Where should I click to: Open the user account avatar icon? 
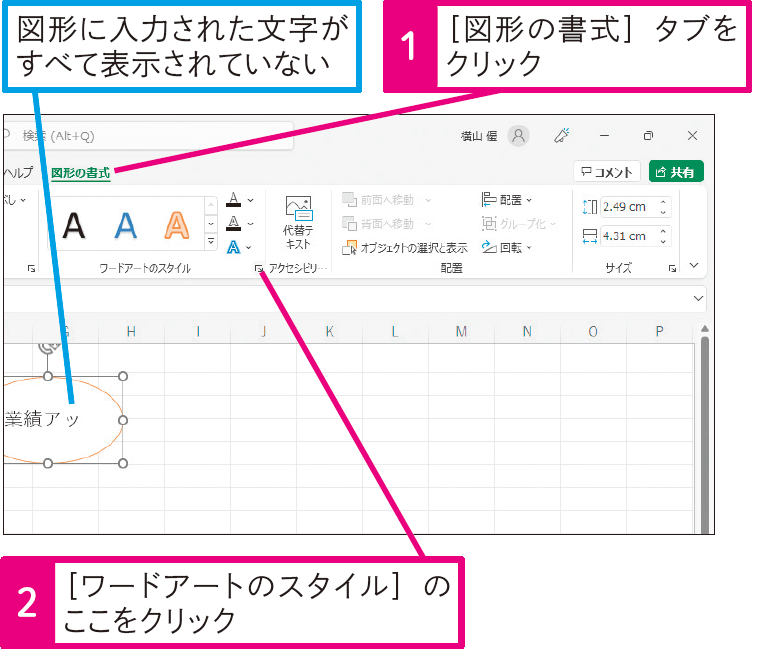click(x=518, y=136)
